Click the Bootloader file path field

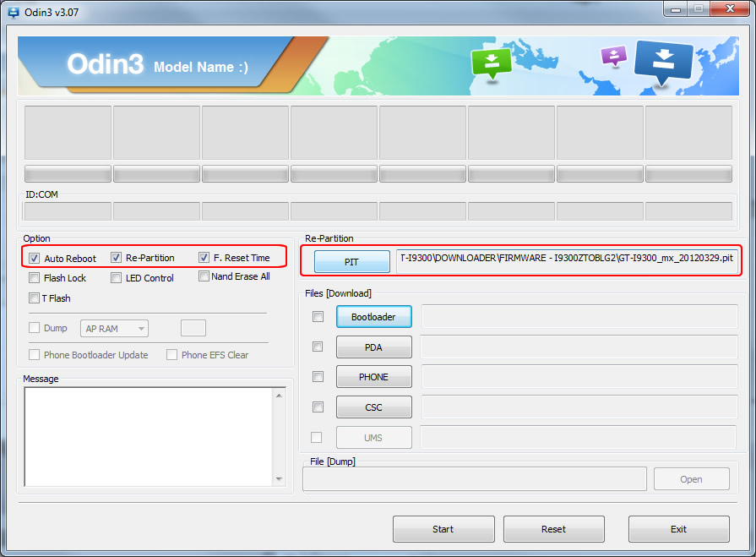click(x=579, y=316)
